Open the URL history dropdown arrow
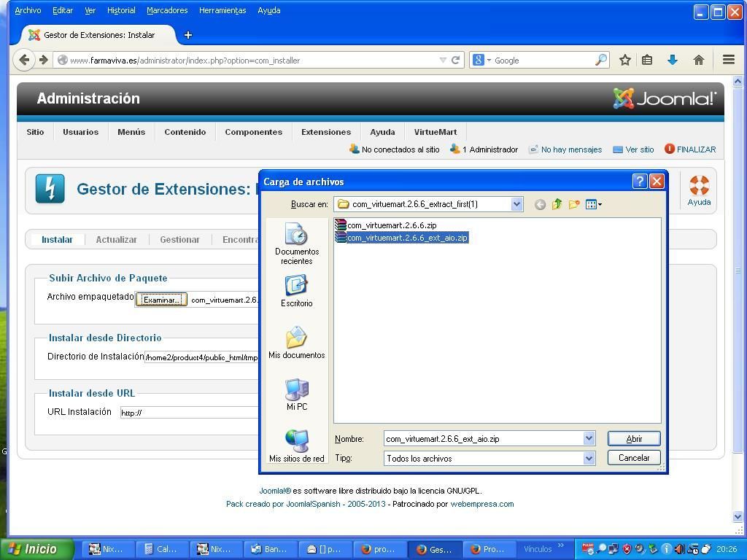Screen dimensions: 747x560 (443, 60)
